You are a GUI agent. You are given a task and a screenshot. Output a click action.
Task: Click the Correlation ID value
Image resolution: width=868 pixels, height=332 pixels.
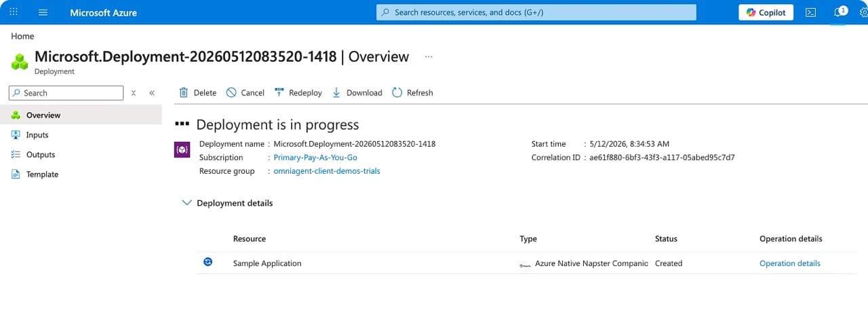pyautogui.click(x=663, y=158)
